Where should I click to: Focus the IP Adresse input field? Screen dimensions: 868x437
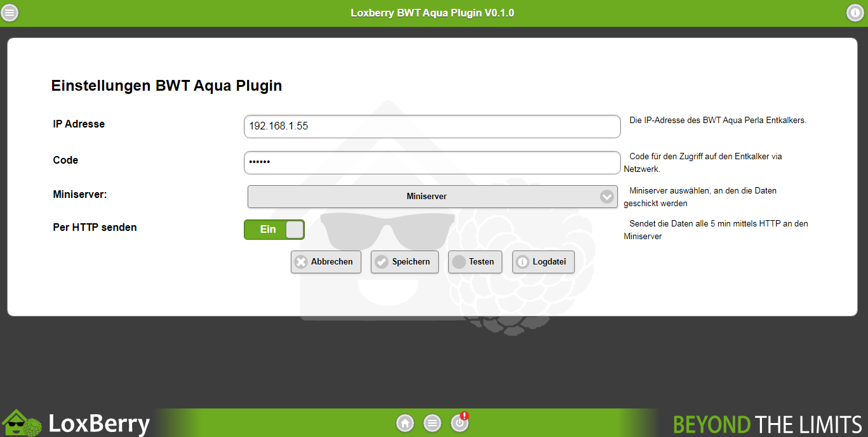(x=432, y=126)
